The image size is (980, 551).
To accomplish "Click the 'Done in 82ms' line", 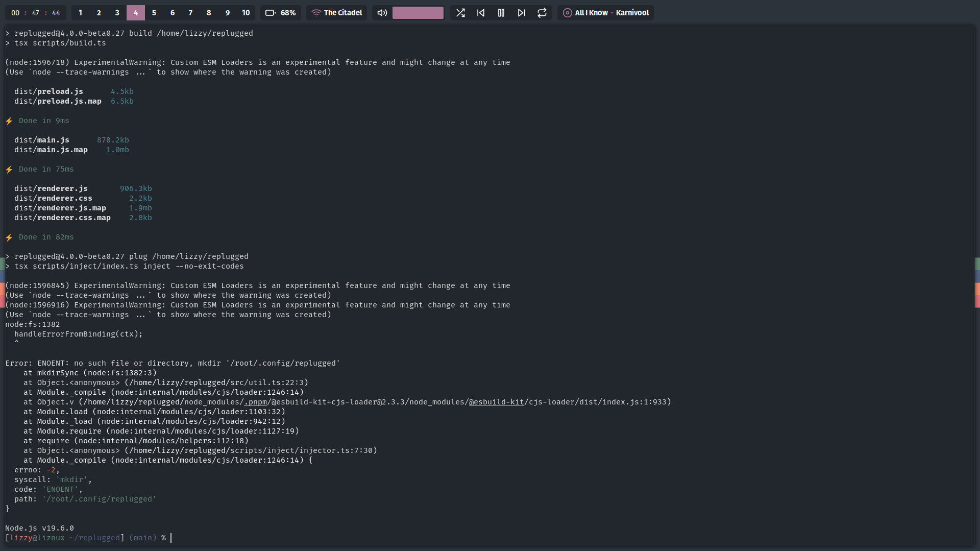I will coord(46,237).
